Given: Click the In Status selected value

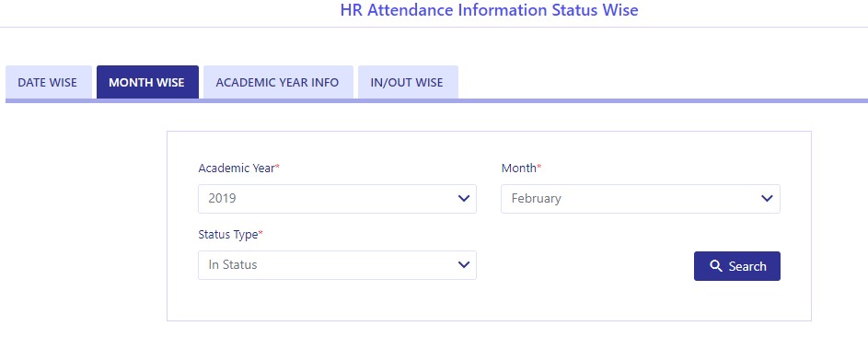Looking at the screenshot, I should click(233, 265).
